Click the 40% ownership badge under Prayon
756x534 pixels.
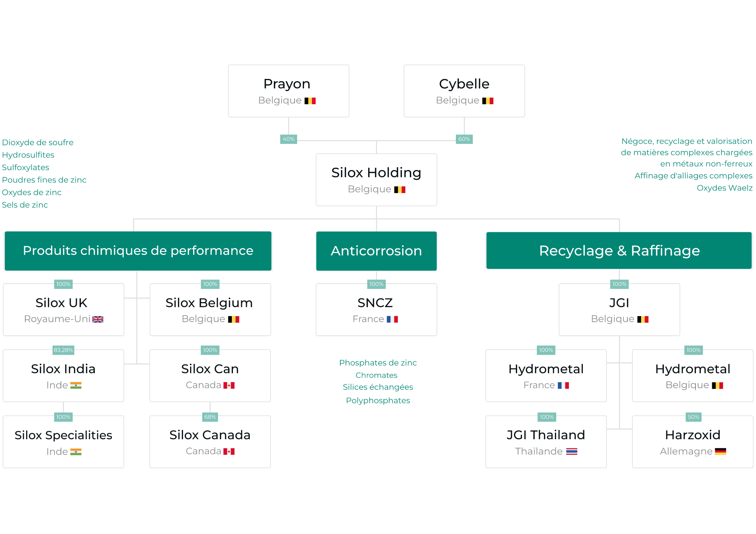point(288,139)
